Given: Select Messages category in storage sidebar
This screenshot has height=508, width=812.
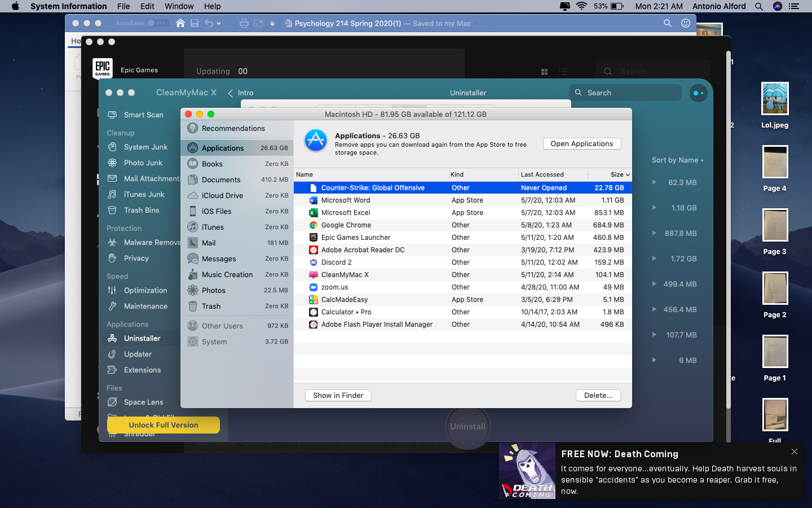Looking at the screenshot, I should coord(237,259).
